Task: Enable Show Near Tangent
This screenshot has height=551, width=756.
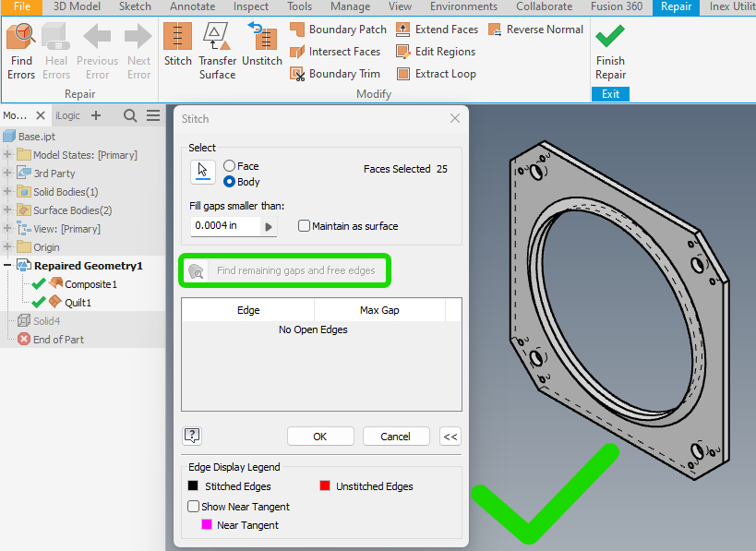Action: pos(194,506)
